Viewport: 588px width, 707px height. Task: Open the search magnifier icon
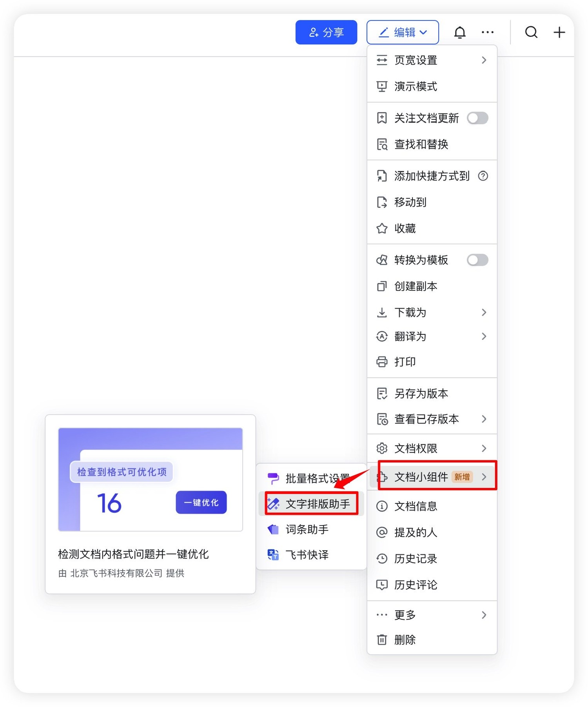tap(531, 32)
